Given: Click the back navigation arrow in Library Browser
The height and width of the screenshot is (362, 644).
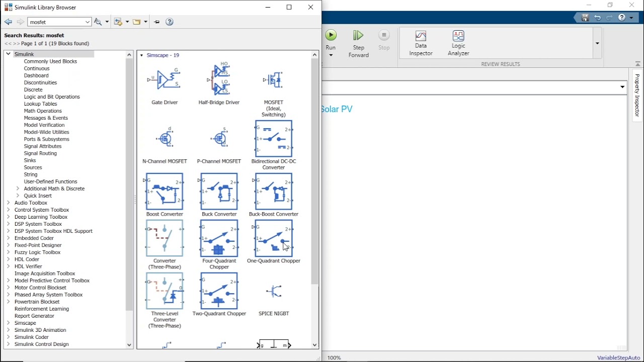Looking at the screenshot, I should [x=8, y=22].
